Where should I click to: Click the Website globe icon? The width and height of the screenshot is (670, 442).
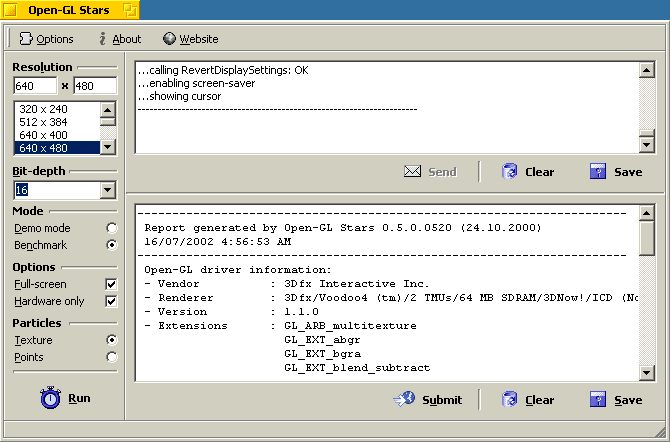[169, 38]
